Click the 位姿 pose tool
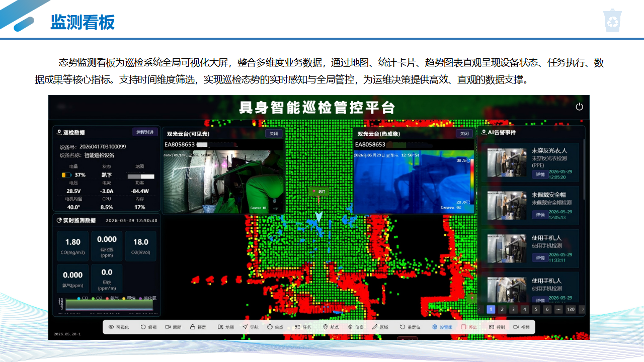 coord(356,327)
